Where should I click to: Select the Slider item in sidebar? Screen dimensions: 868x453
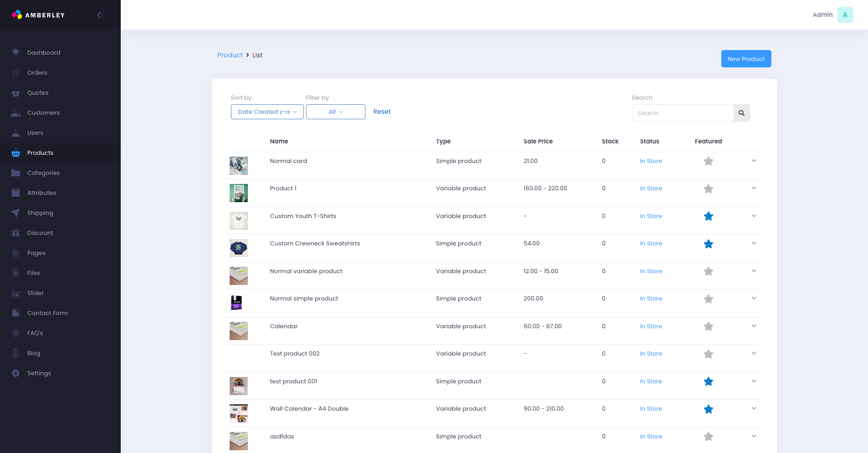coord(34,293)
